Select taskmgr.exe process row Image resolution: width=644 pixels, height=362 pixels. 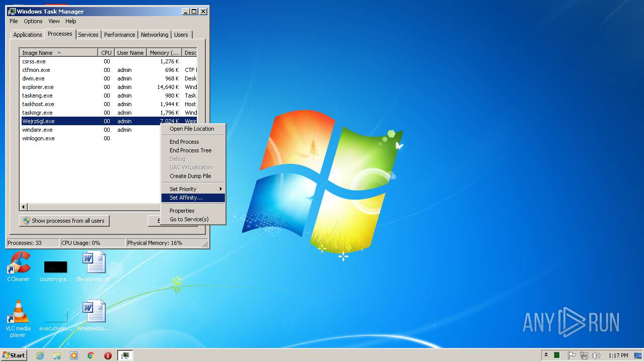pyautogui.click(x=108, y=113)
